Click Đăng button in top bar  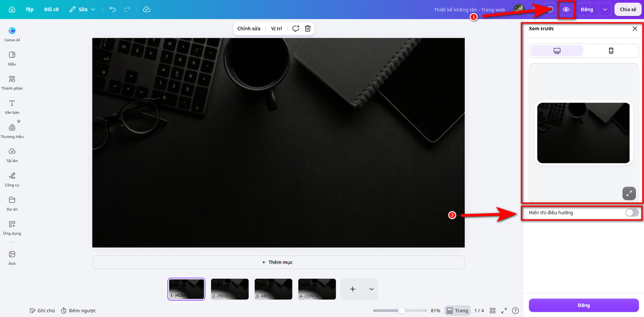click(587, 10)
